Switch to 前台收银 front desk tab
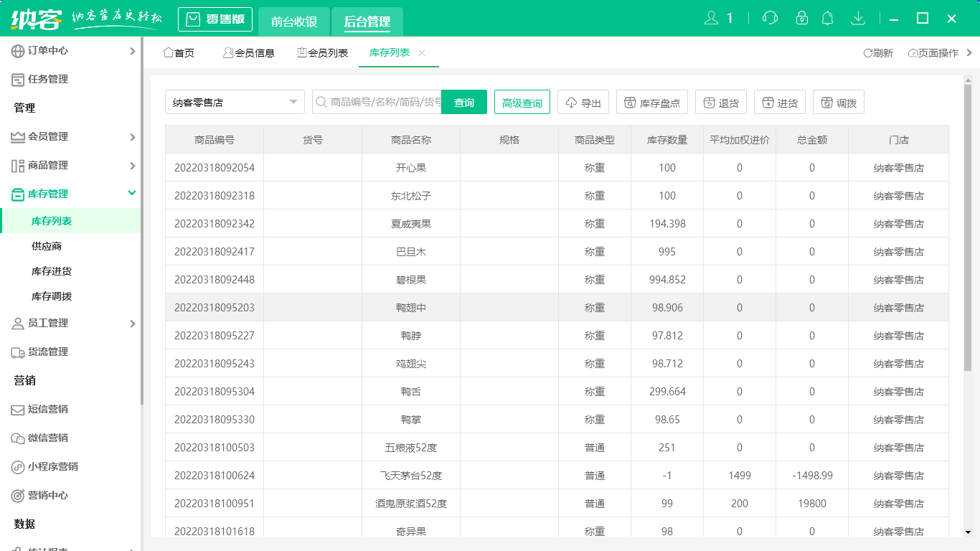The width and height of the screenshot is (980, 551). [x=293, y=22]
